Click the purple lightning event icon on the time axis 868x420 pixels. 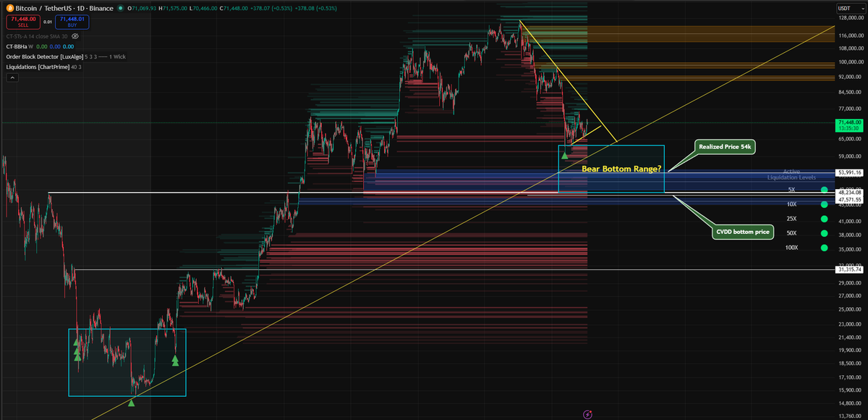(x=587, y=414)
